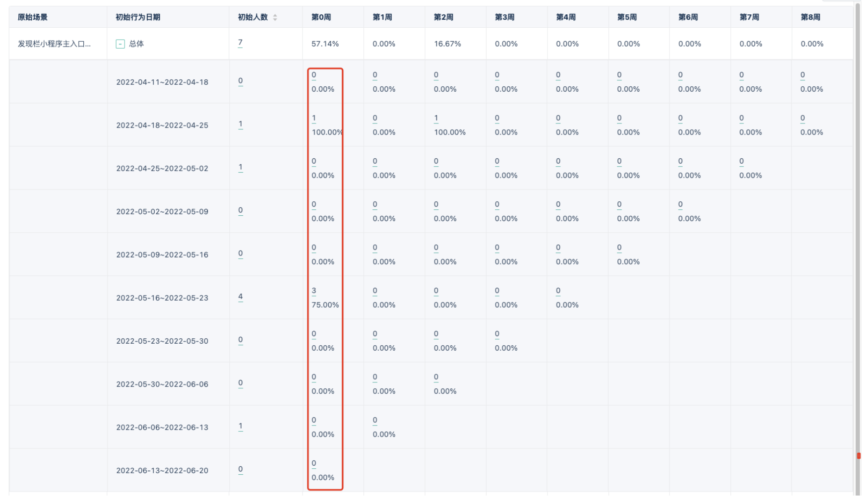868x500 pixels.
Task: Open week 0 count 3 for 2022-05-16 cohort
Action: tap(313, 291)
